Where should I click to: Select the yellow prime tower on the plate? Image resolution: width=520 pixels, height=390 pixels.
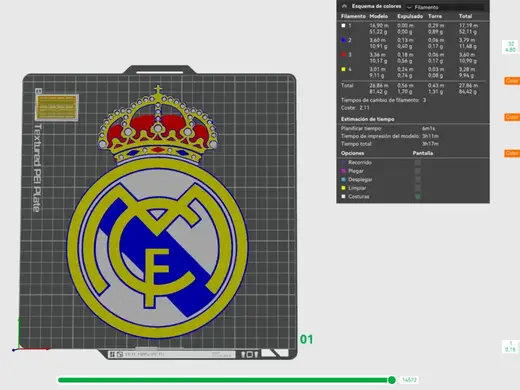57,107
